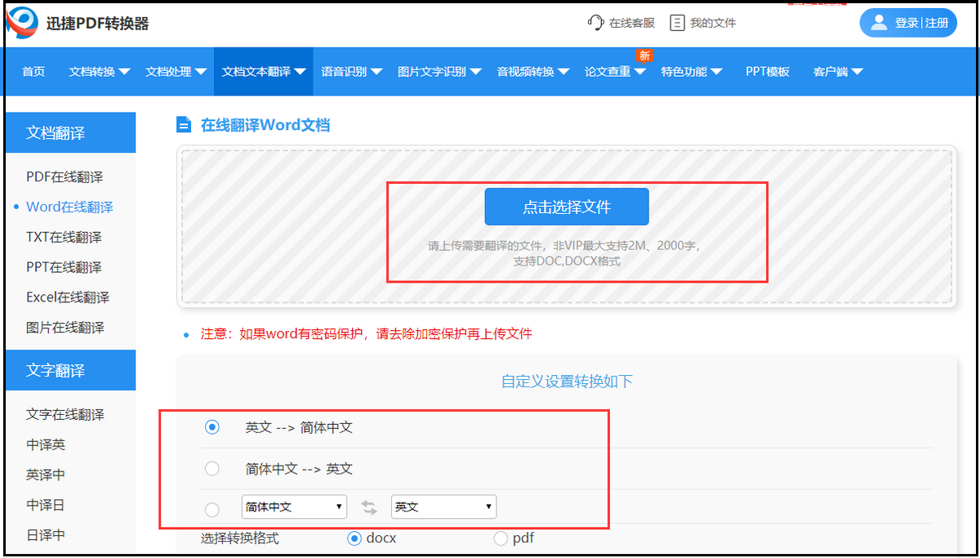Screen dimensions: 980x558
Task: Choose the docx output format radio
Action: (354, 538)
